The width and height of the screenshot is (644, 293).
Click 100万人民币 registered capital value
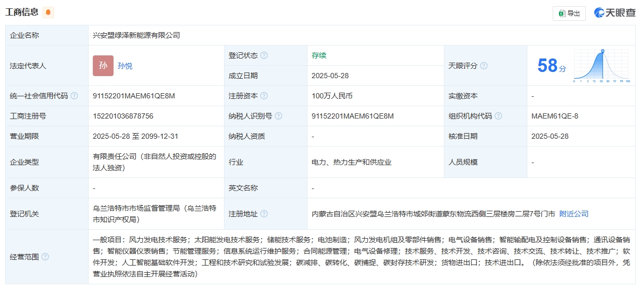point(332,96)
